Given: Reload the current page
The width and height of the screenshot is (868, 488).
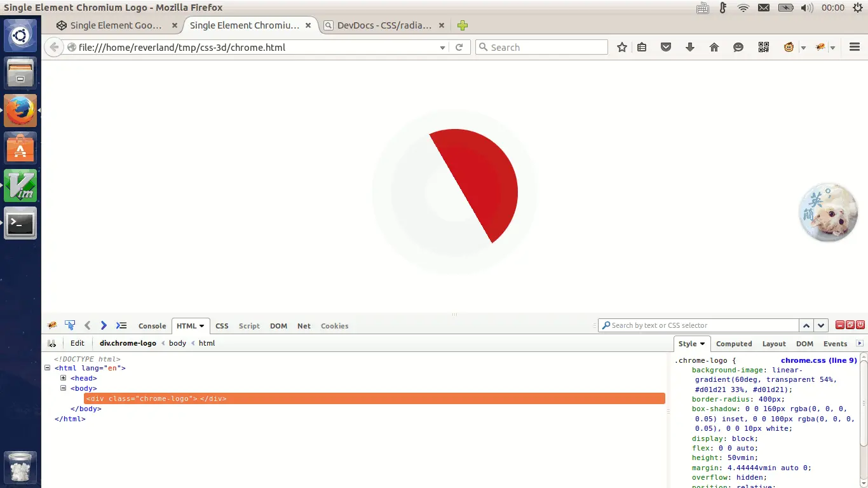Looking at the screenshot, I should point(459,47).
